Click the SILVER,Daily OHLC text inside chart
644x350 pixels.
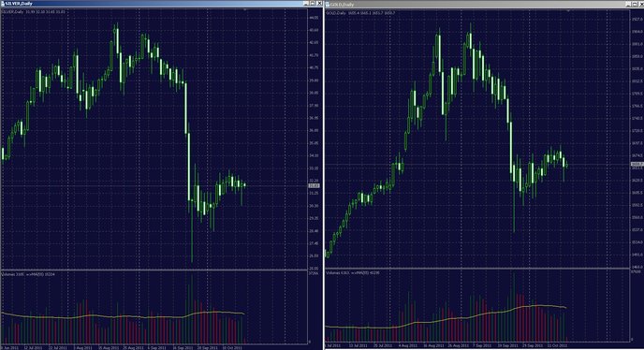coord(34,12)
